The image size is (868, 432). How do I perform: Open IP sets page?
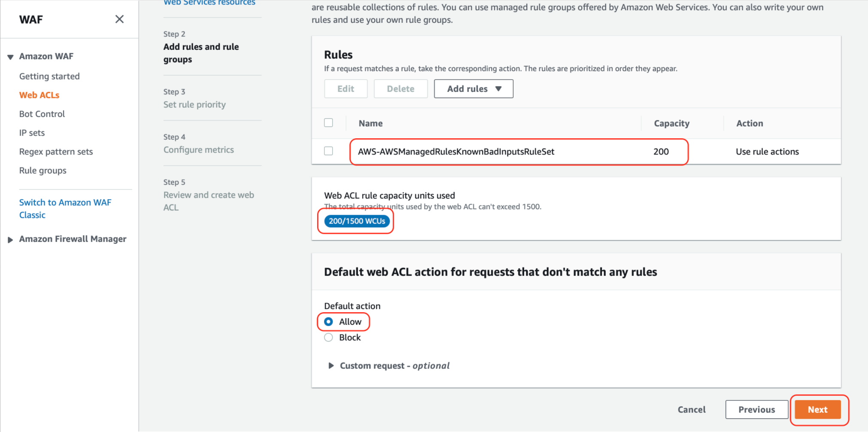pos(32,133)
